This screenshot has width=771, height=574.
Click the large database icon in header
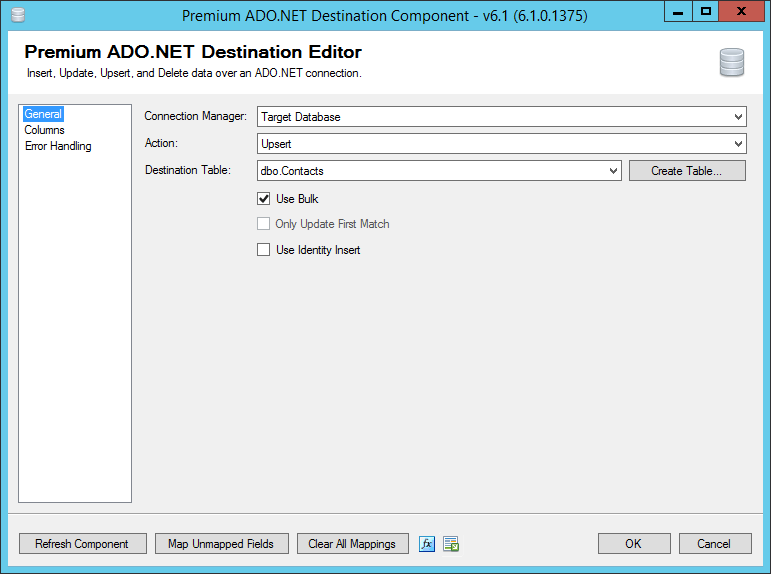732,62
